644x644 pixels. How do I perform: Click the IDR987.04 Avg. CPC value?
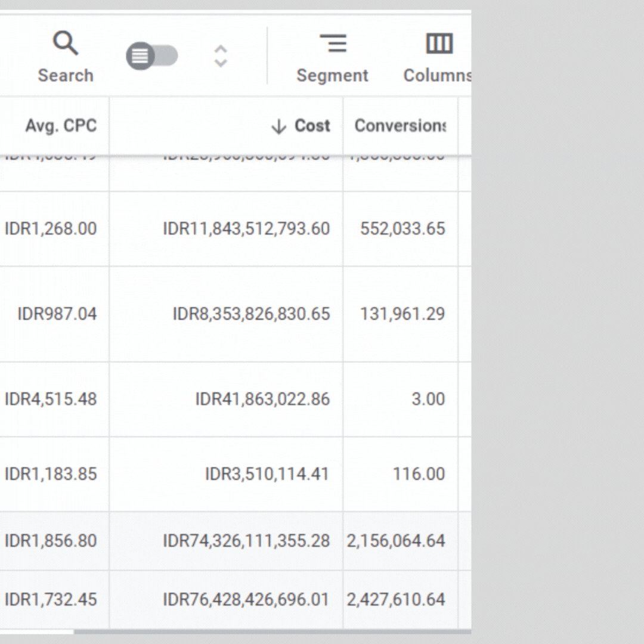(57, 314)
